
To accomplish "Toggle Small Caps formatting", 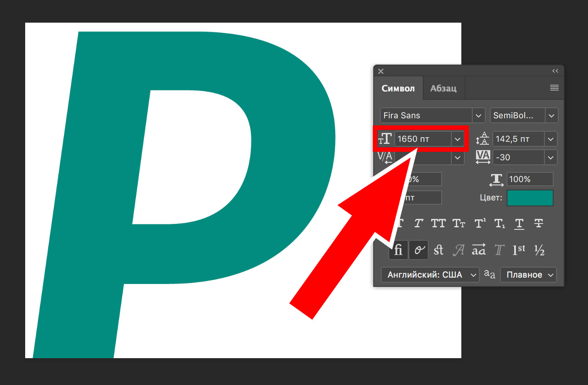I will (x=459, y=224).
